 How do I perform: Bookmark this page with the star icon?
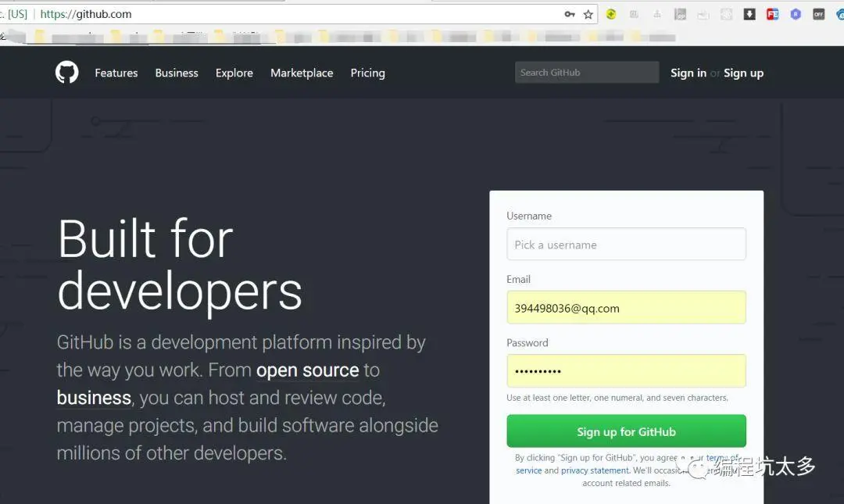pyautogui.click(x=588, y=15)
